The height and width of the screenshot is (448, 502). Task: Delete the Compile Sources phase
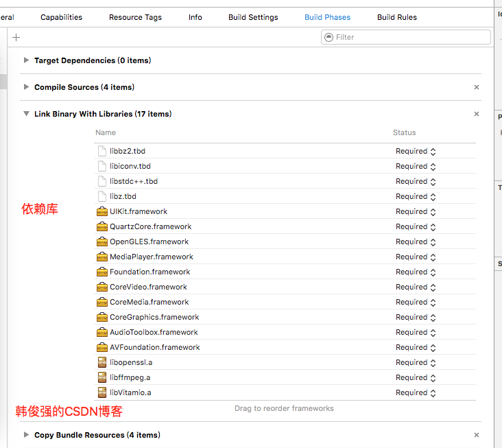tap(477, 87)
